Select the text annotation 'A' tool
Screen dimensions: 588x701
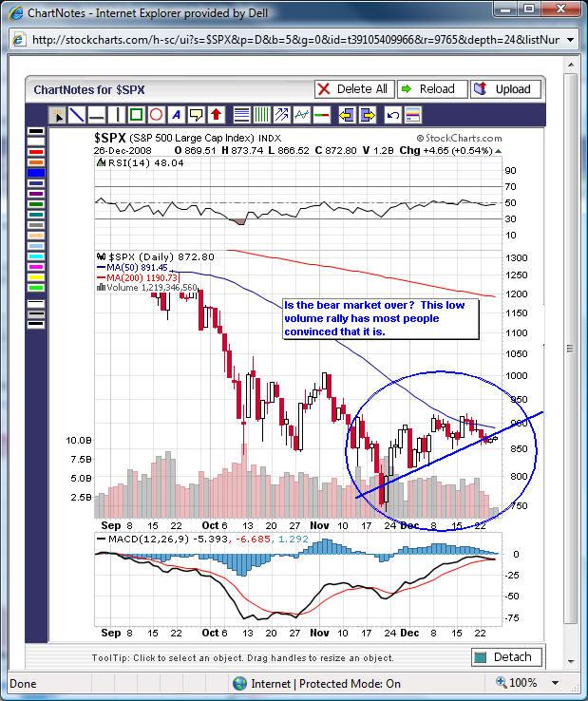click(176, 115)
